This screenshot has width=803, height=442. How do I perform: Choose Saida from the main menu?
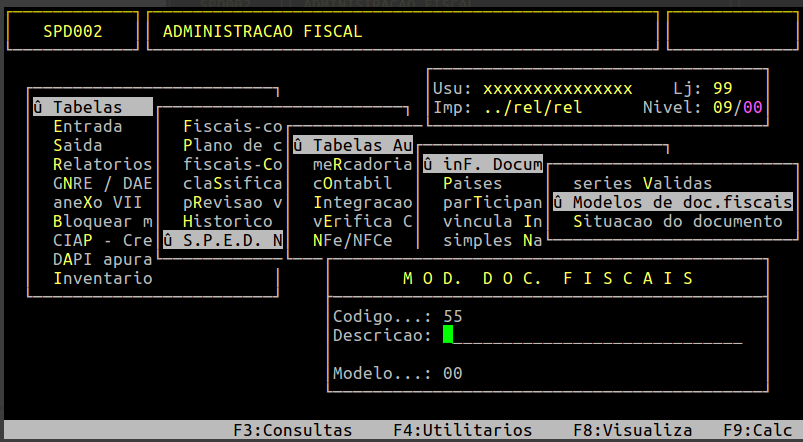[x=77, y=145]
